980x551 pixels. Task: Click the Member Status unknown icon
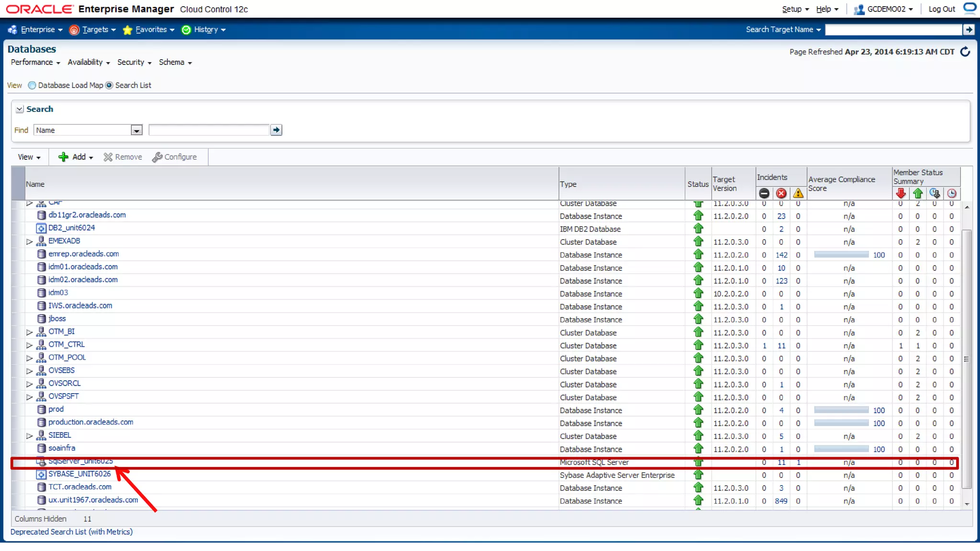coord(935,193)
